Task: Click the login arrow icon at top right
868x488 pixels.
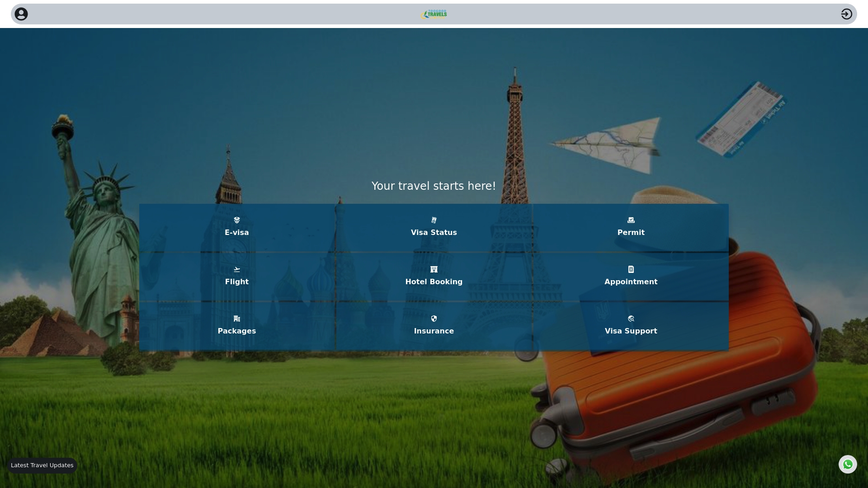Action: (846, 14)
